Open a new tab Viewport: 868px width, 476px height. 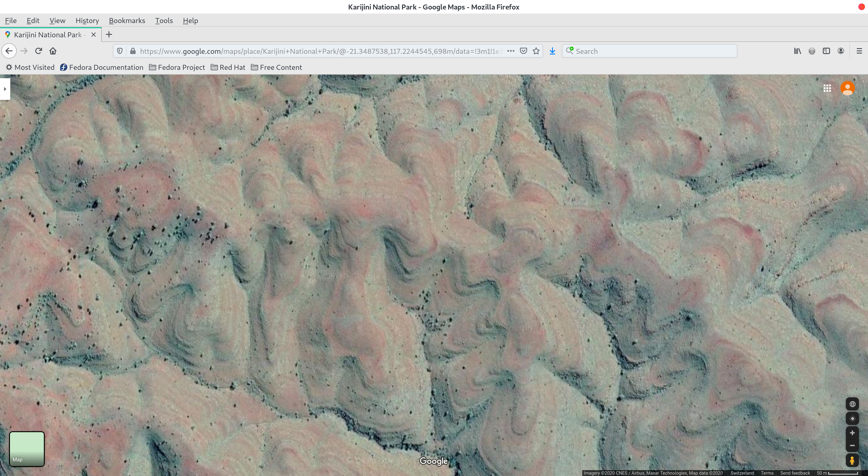109,35
